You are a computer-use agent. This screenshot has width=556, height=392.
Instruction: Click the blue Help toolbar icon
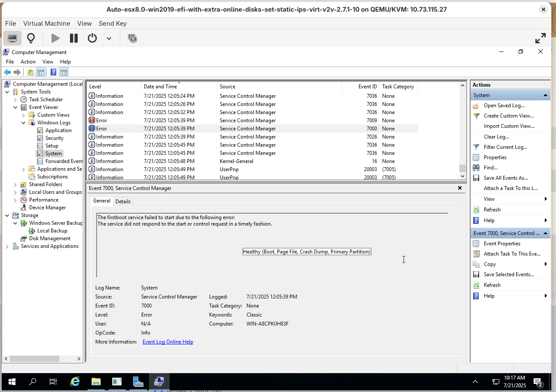point(54,72)
